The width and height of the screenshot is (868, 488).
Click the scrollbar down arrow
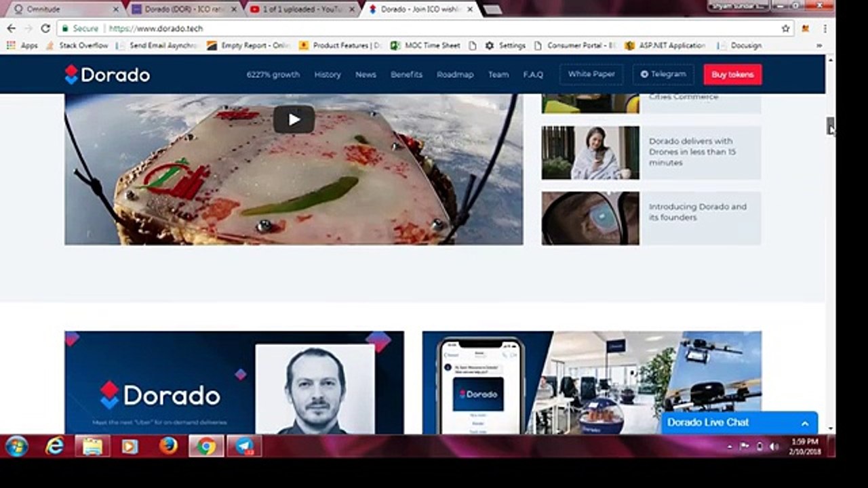[x=830, y=430]
